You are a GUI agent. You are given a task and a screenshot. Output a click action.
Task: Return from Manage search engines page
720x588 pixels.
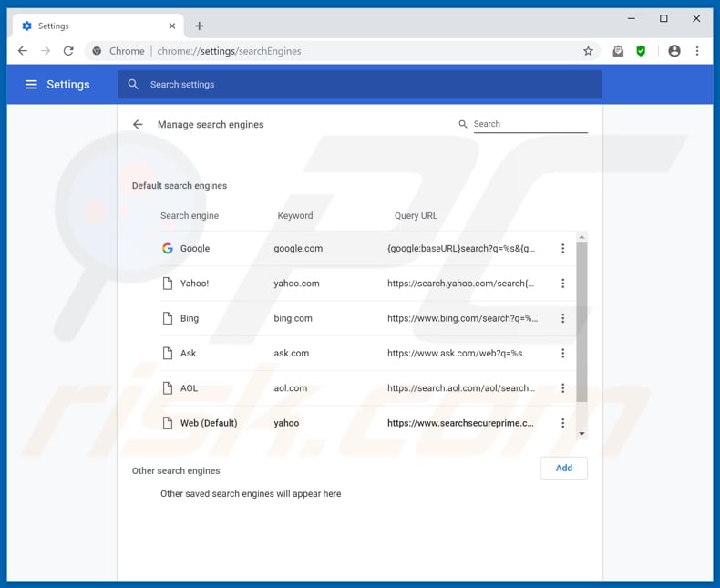tap(138, 125)
